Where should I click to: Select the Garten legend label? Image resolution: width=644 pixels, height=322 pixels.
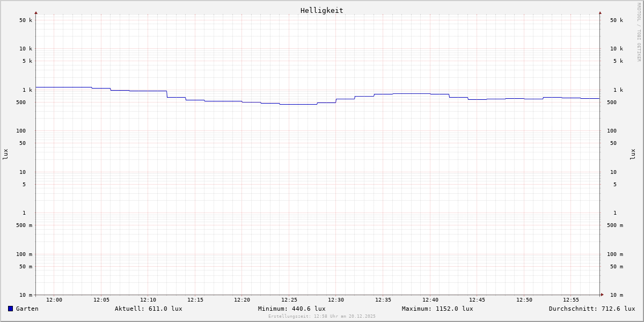tap(27, 309)
